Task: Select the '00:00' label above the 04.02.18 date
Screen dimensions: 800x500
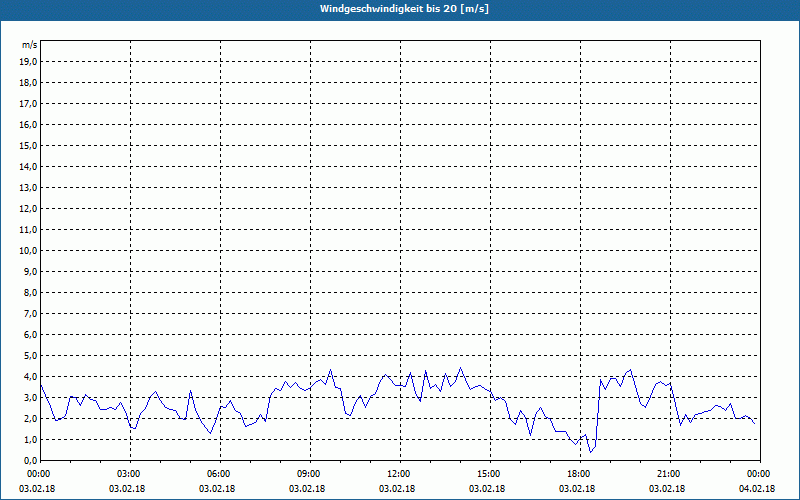Action: click(757, 474)
